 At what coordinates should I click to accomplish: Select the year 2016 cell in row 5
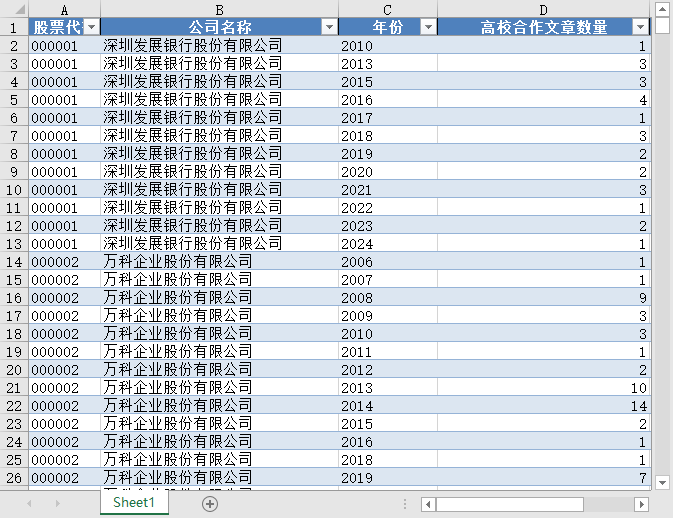(x=388, y=100)
